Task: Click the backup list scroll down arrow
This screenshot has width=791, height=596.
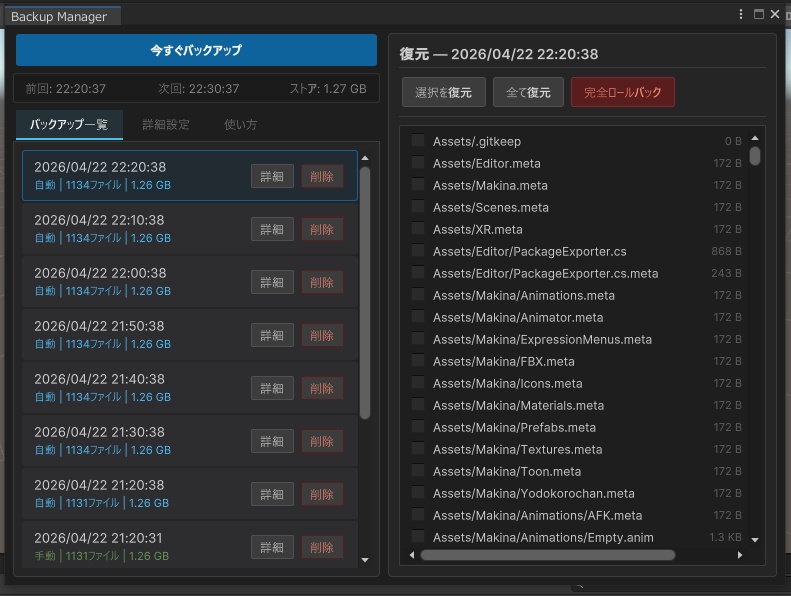Action: click(365, 560)
